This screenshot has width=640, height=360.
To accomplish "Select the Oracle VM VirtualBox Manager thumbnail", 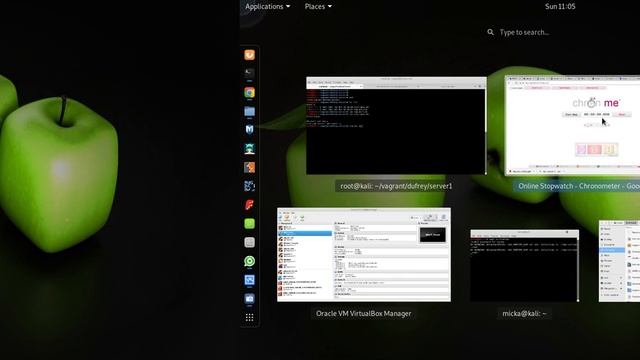I will click(x=364, y=255).
